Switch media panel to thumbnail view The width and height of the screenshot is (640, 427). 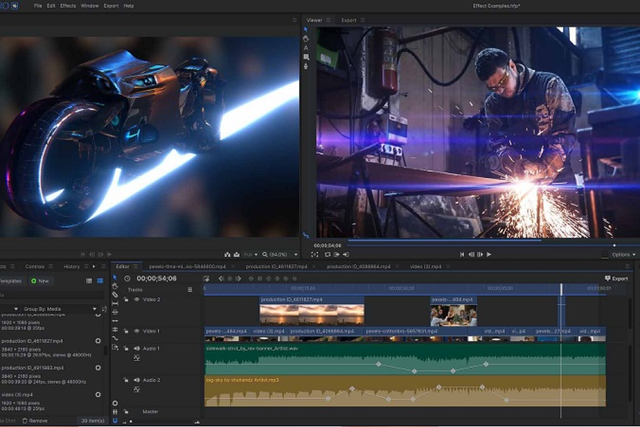pos(100,281)
